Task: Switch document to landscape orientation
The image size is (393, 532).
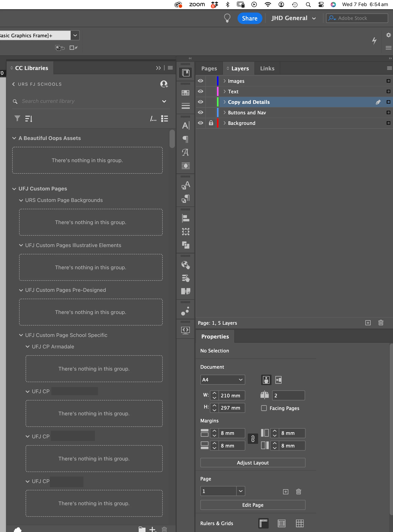Action: [x=278, y=380]
